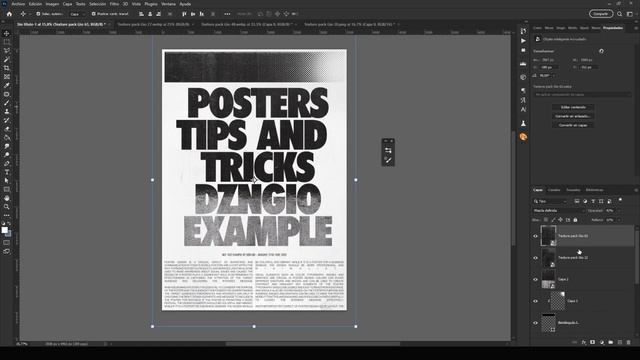
Task: Create a new layer icon
Action: coord(620,342)
